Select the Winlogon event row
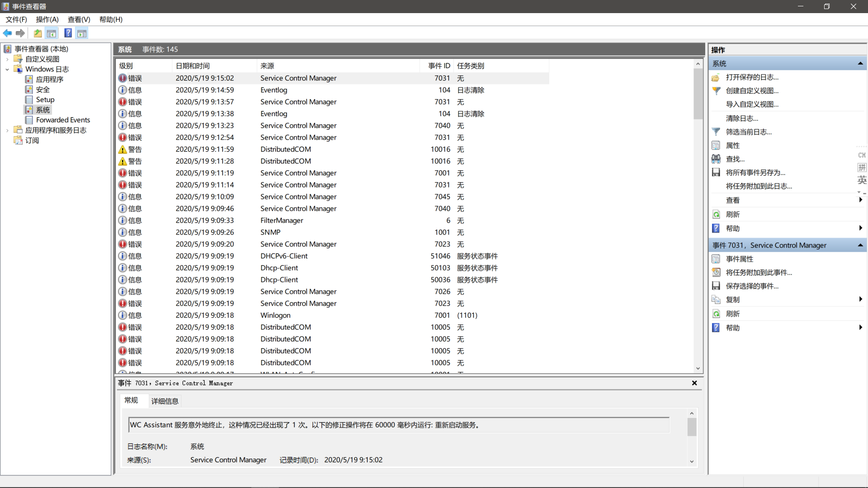The height and width of the screenshot is (488, 868). pos(276,315)
